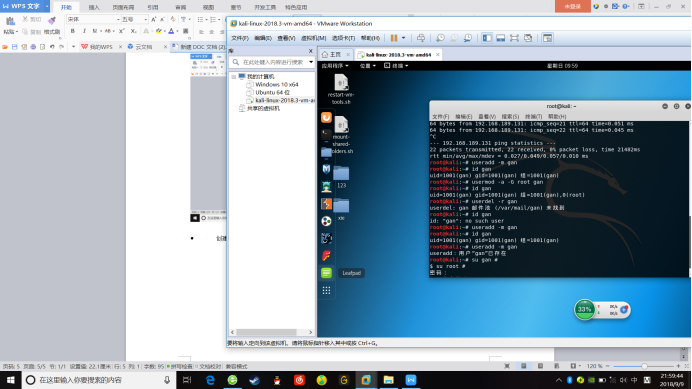Click the undo arrow in WPS quick toolbar
Viewport: 692px width, 389px height.
tap(52, 47)
